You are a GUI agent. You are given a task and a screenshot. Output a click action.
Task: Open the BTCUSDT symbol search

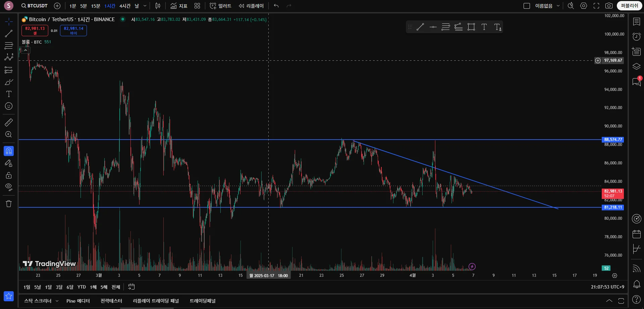(35, 6)
